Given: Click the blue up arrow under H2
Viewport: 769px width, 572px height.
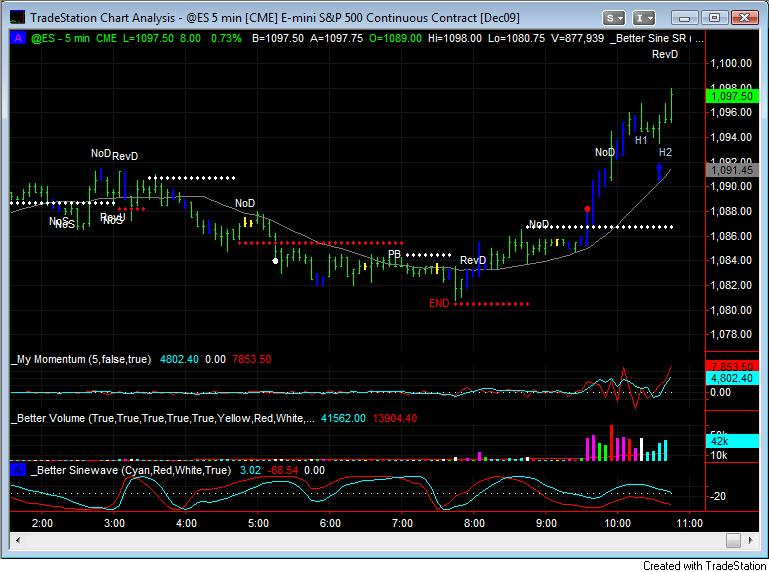Looking at the screenshot, I should [659, 172].
